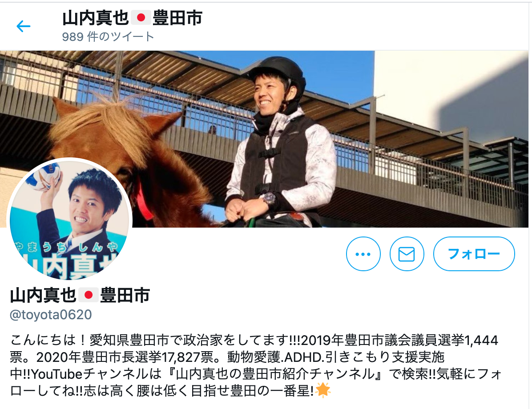Click the 989 件のツイート count

pos(108,36)
